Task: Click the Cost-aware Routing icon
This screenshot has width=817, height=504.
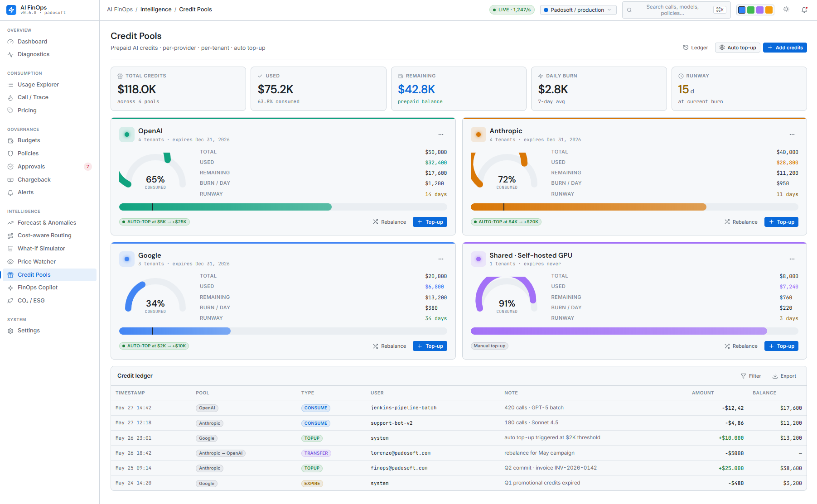Action: click(x=10, y=235)
